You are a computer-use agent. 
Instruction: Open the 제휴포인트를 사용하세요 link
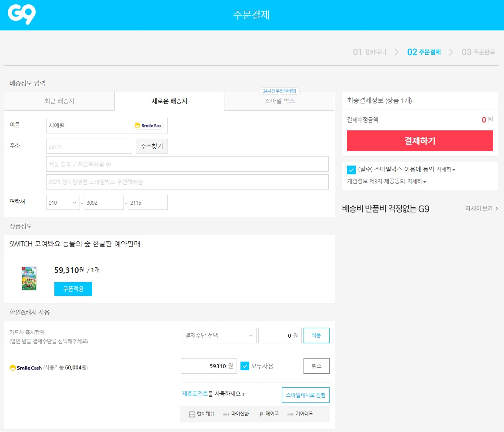[213, 394]
